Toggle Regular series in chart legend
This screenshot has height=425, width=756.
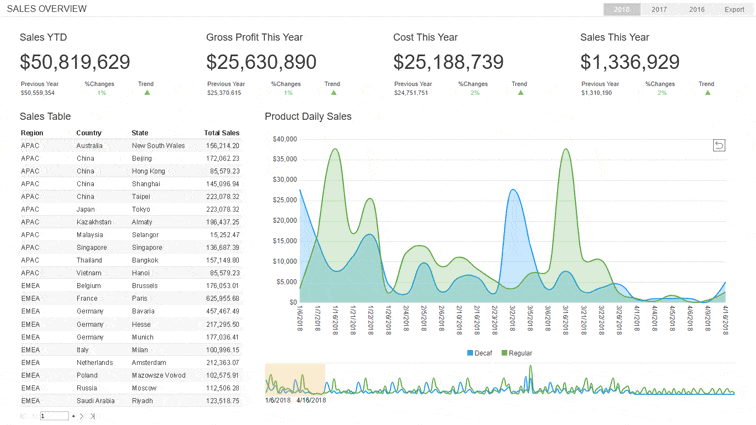click(x=517, y=353)
